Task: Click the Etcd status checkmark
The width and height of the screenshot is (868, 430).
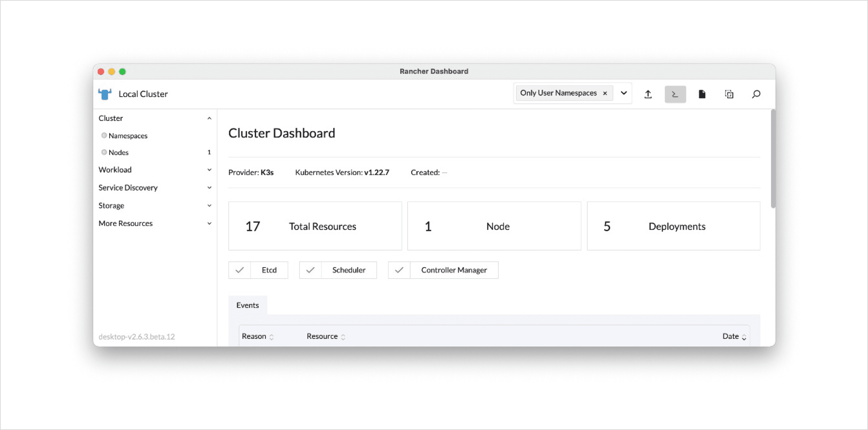Action: [x=239, y=270]
